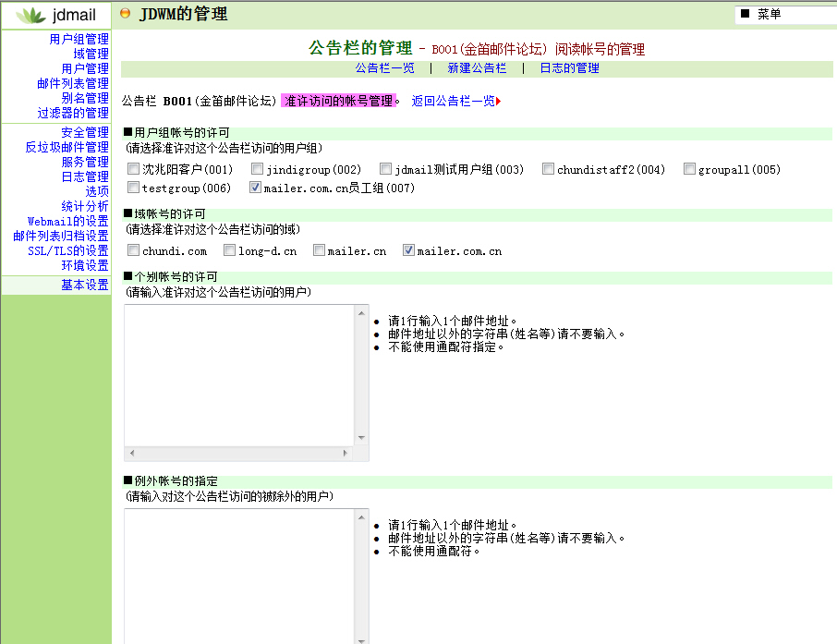The height and width of the screenshot is (644, 837).
Task: Open 选项 sidebar link
Action: [97, 191]
